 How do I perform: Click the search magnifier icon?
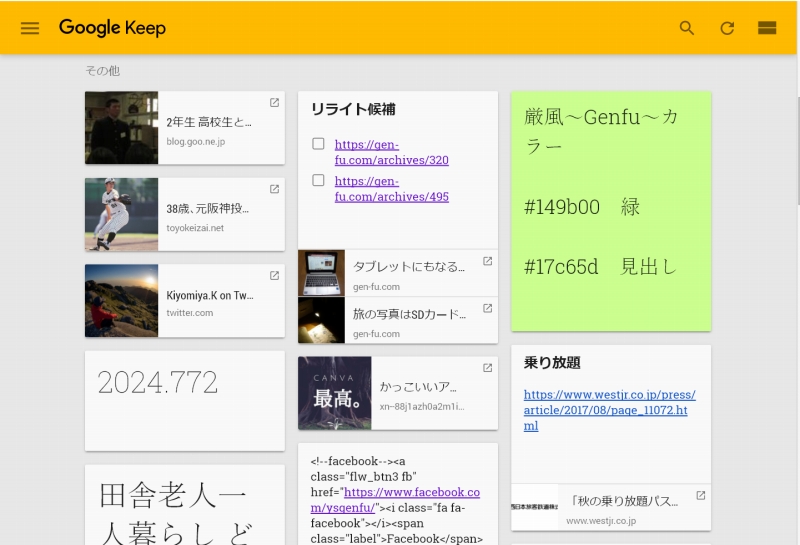coord(687,28)
